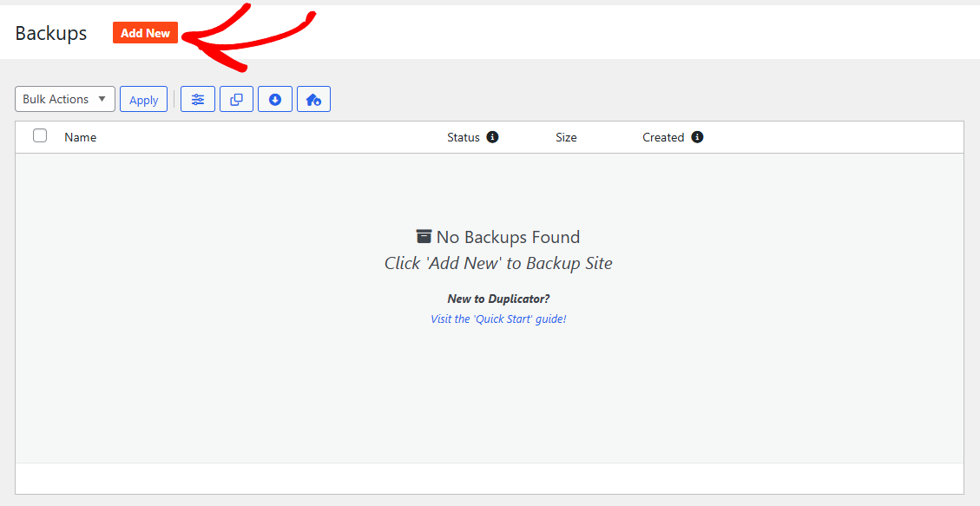The image size is (980, 506).
Task: Click the Size column header
Action: pyautogui.click(x=566, y=137)
